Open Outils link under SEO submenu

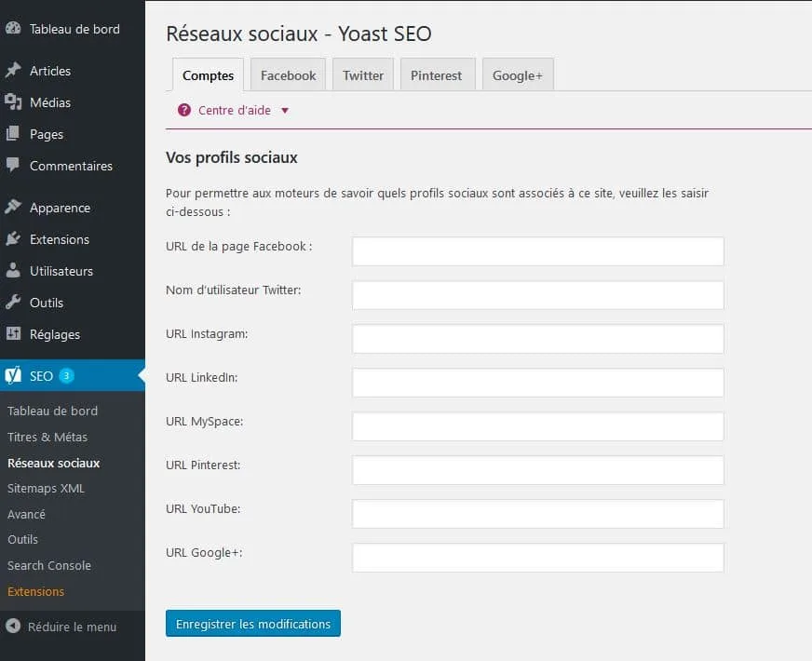22,539
